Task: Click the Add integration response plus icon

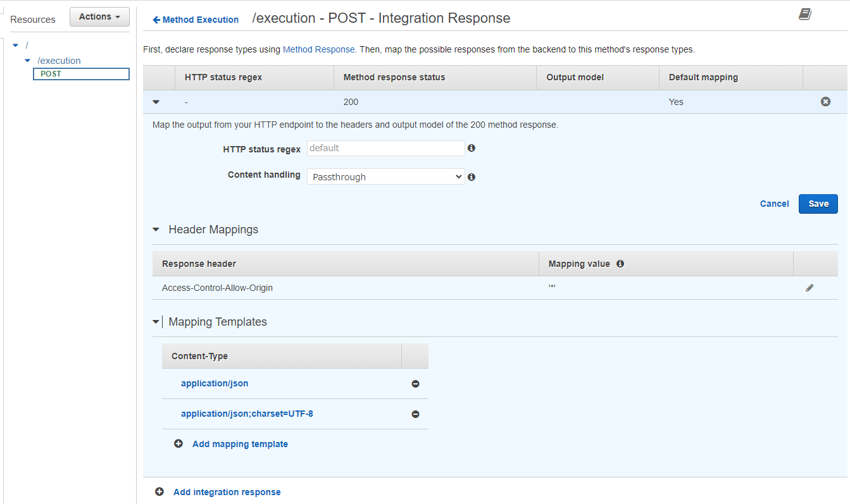Action: click(x=159, y=491)
